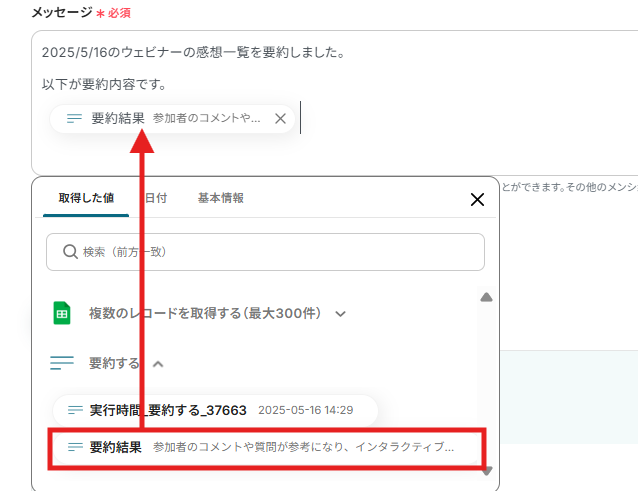Click the 要約する section icon
This screenshot has height=491, width=638.
point(62,363)
